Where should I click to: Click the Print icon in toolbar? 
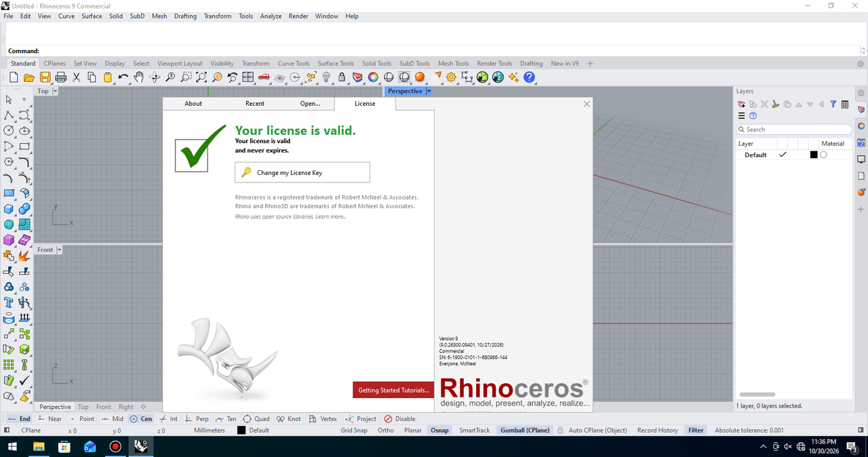(x=60, y=77)
